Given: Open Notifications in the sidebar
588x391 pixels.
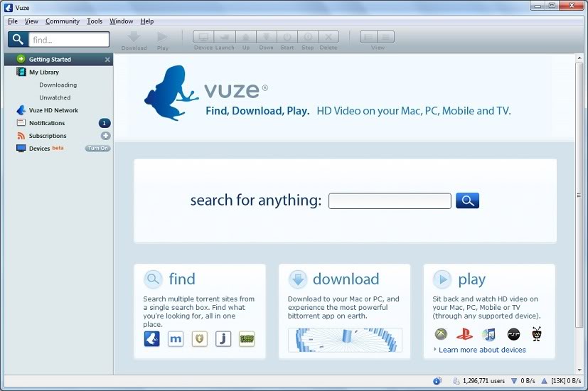Looking at the screenshot, I should 47,123.
